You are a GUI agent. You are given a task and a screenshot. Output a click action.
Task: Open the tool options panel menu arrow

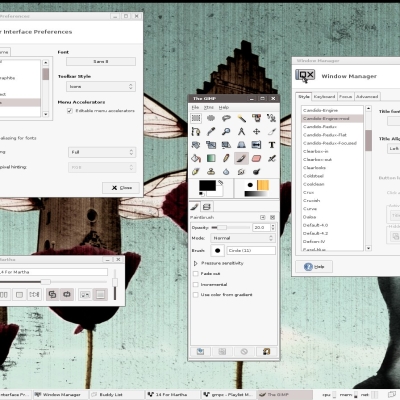pos(263,217)
